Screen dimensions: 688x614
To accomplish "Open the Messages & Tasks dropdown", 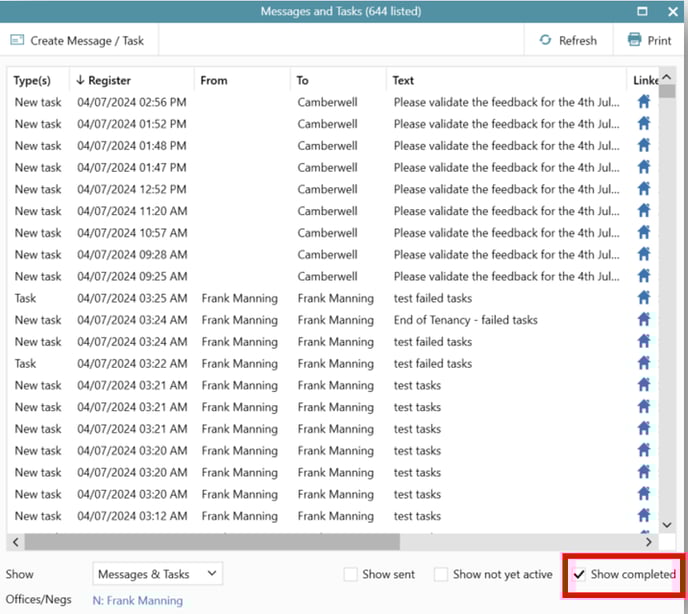I will click(x=158, y=574).
